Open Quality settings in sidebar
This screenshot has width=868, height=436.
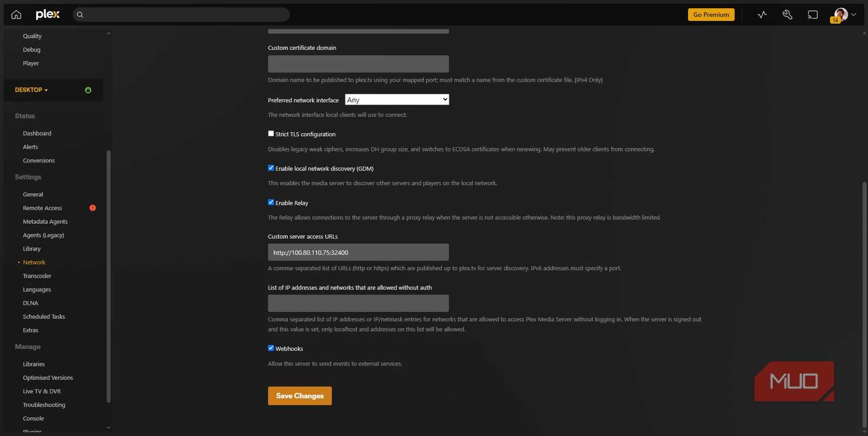32,36
